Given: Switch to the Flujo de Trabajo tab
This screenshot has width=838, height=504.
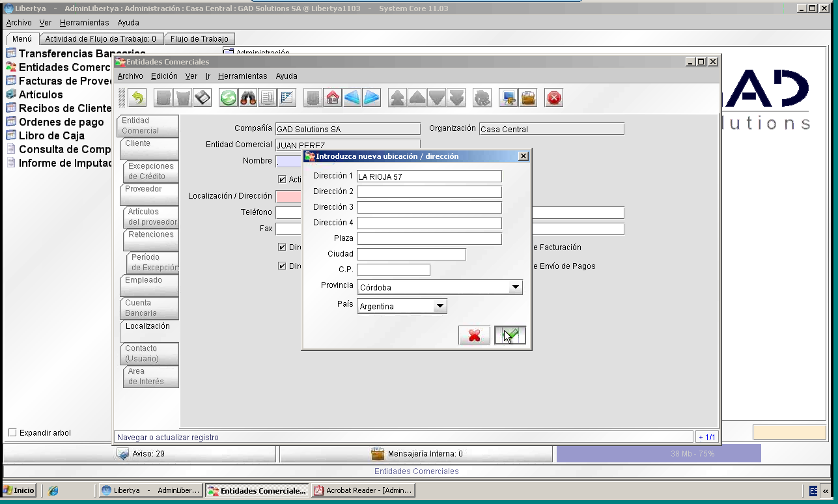Looking at the screenshot, I should (x=199, y=39).
